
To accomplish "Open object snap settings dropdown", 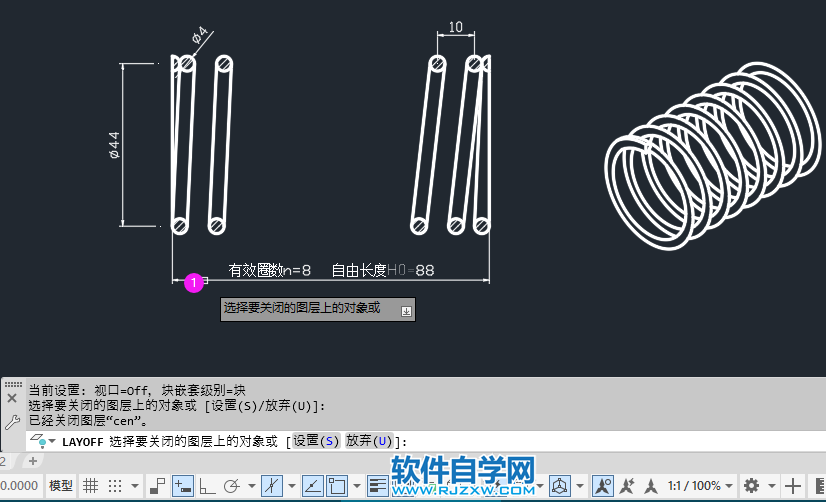I will [357, 486].
